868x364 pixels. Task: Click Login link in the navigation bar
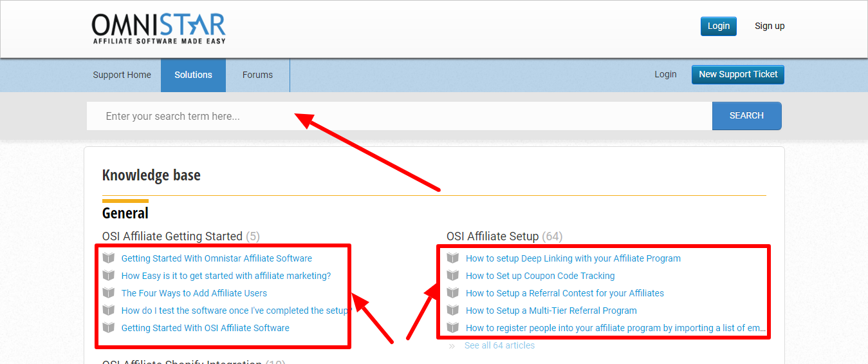point(665,74)
